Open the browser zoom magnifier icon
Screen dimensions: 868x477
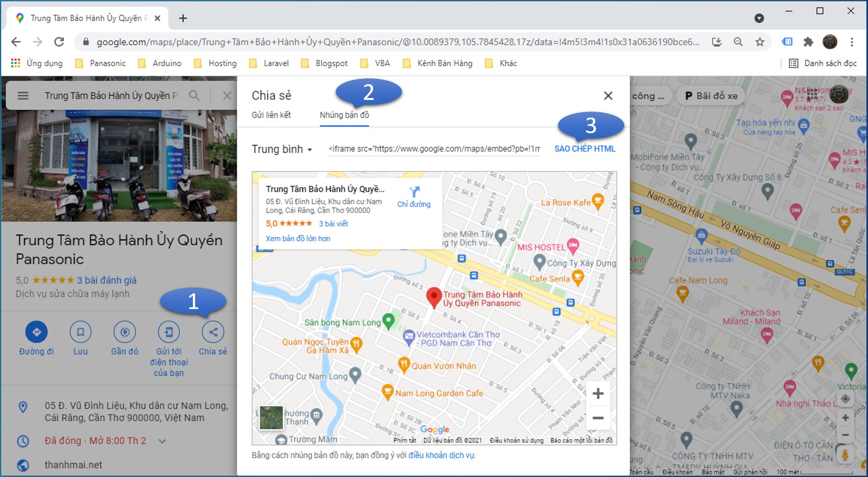[738, 42]
